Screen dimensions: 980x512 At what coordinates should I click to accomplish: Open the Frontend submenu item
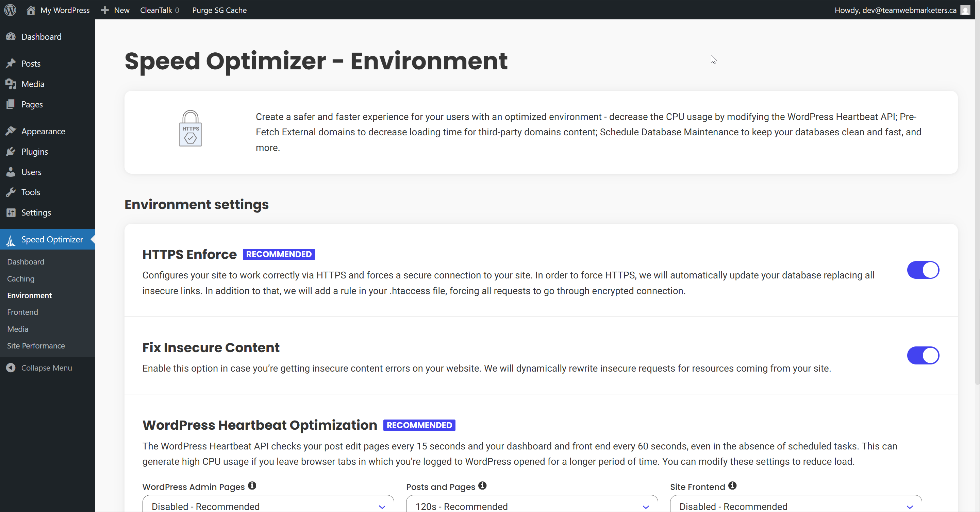pyautogui.click(x=22, y=312)
